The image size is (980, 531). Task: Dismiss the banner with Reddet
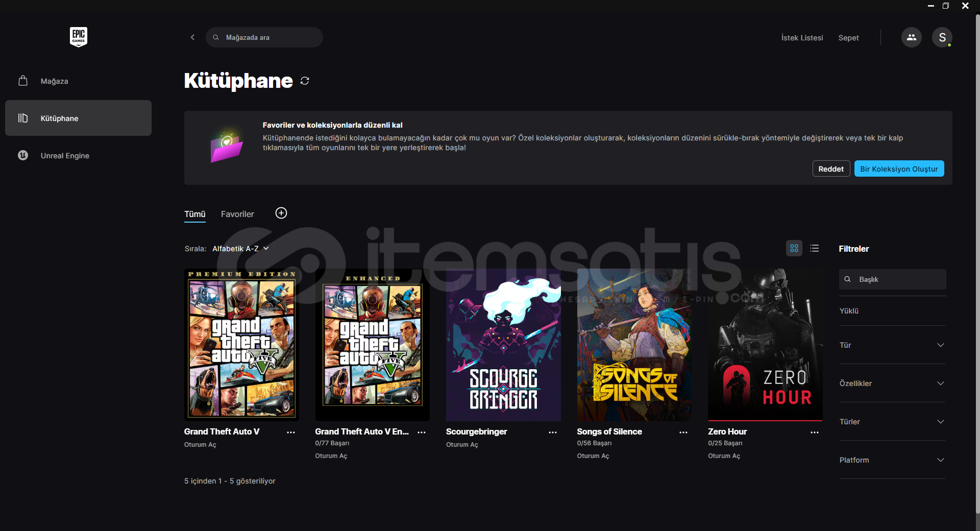[831, 169]
